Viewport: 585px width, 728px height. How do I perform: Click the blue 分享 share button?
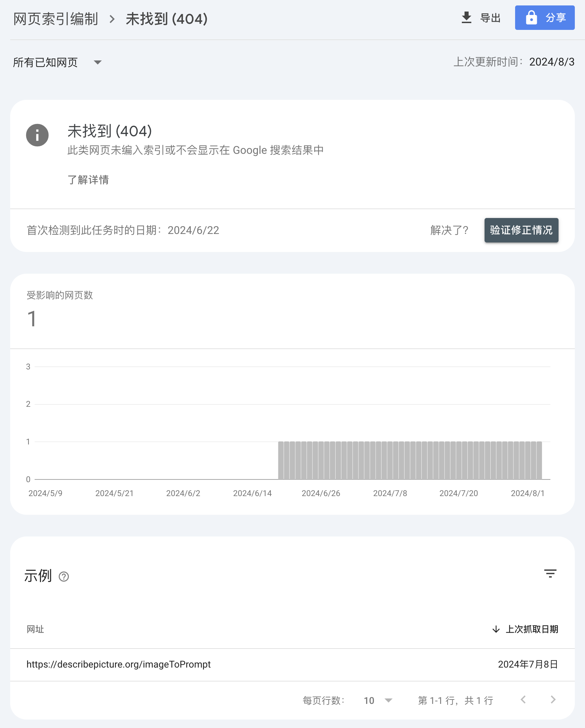tap(545, 18)
